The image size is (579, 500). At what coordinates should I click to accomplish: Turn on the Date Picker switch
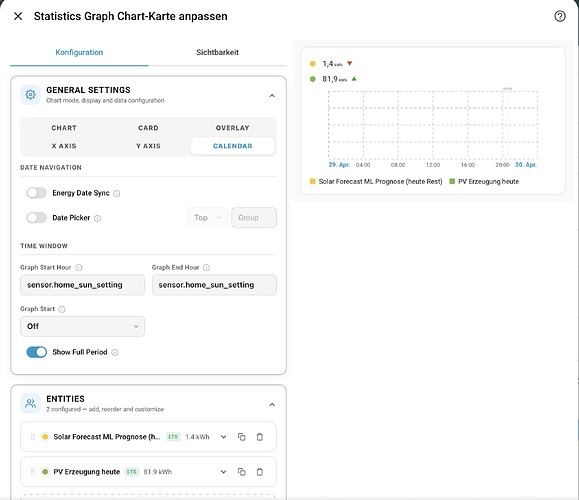point(37,218)
